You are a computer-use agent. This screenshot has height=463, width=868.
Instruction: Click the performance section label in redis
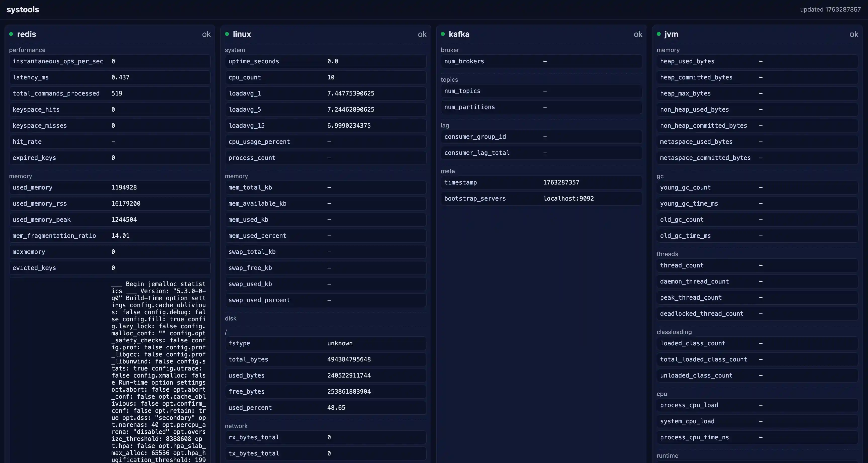tap(27, 50)
